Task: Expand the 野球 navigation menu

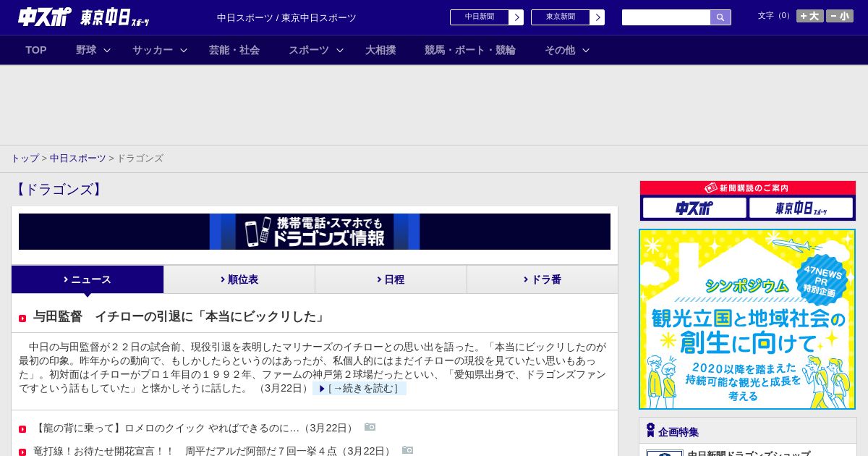Action: (93, 50)
